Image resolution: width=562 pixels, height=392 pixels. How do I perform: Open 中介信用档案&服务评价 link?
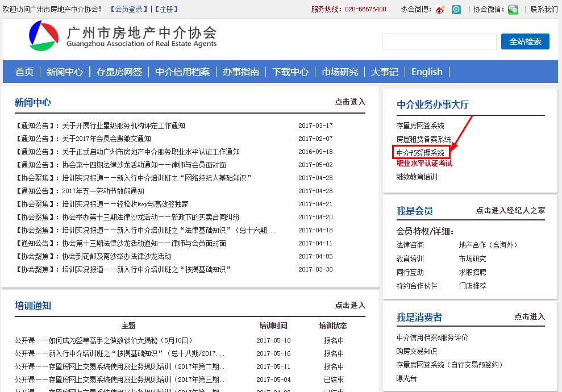pos(432,337)
